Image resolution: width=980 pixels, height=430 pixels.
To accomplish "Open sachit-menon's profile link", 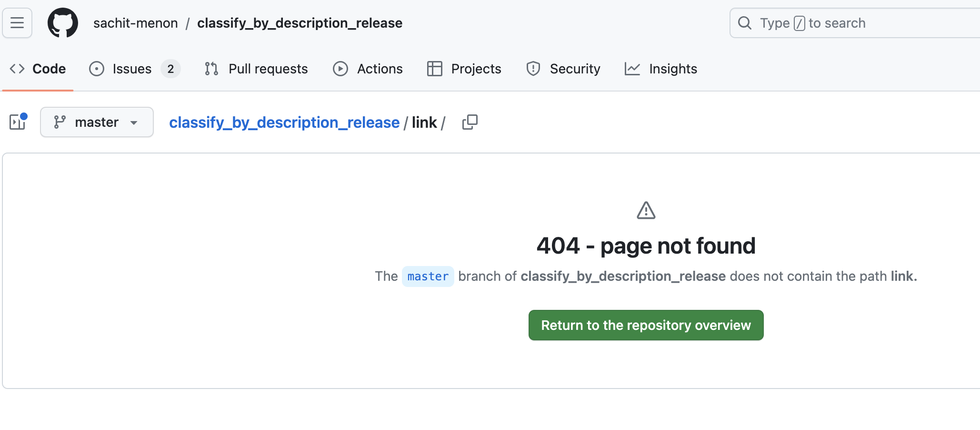I will 135,22.
